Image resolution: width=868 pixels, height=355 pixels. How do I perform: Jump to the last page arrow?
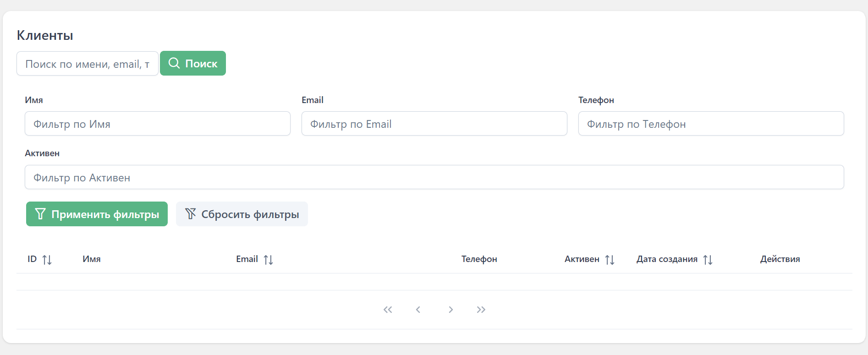click(481, 310)
